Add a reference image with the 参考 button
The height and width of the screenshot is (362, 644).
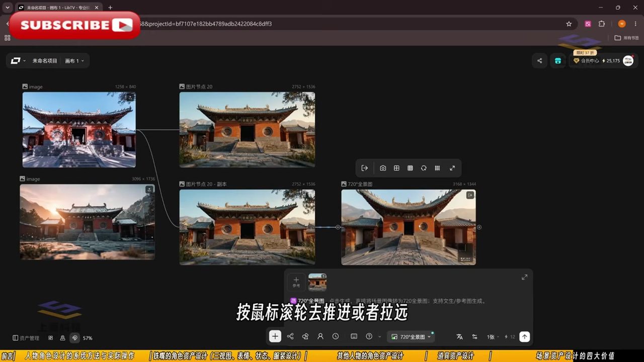(x=296, y=282)
